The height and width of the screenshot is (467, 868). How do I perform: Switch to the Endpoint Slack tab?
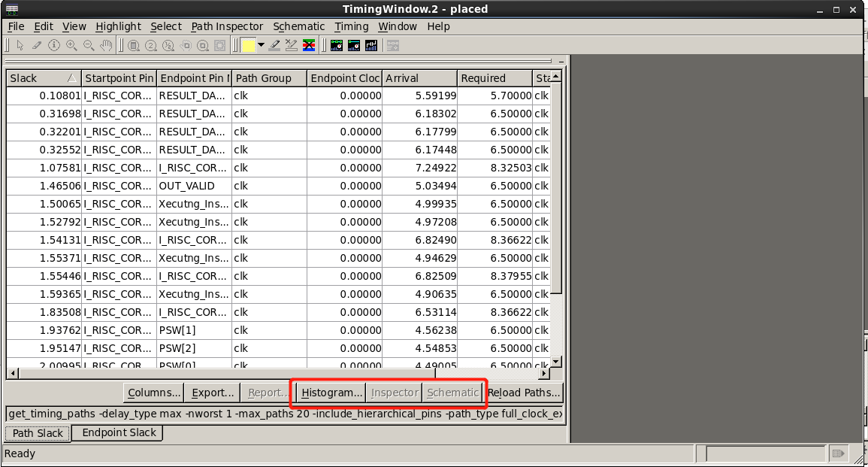[x=119, y=432]
